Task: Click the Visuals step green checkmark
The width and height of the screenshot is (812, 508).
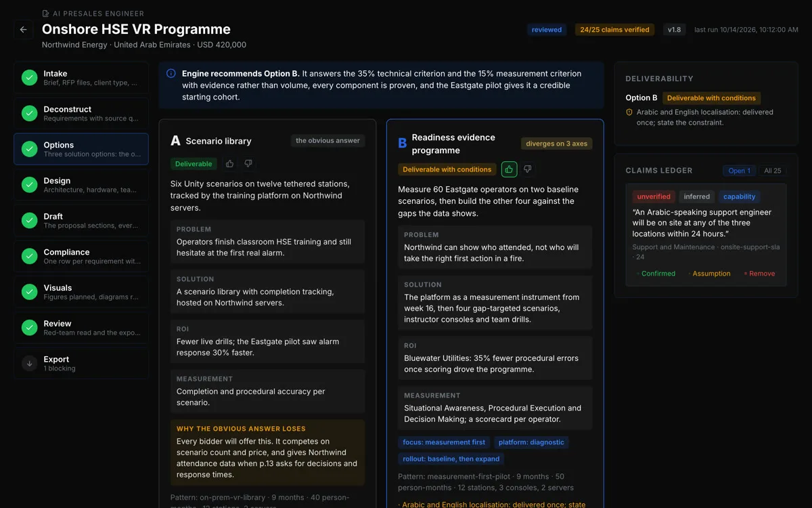Action: point(29,292)
